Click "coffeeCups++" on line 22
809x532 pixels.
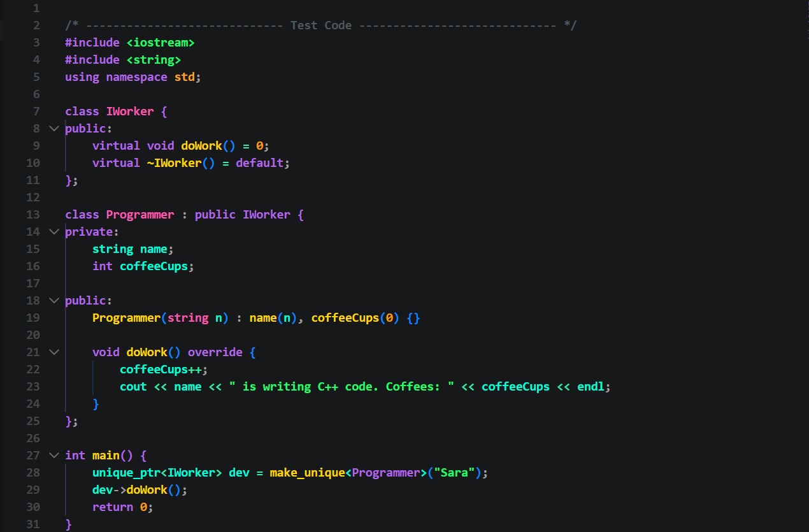click(161, 370)
